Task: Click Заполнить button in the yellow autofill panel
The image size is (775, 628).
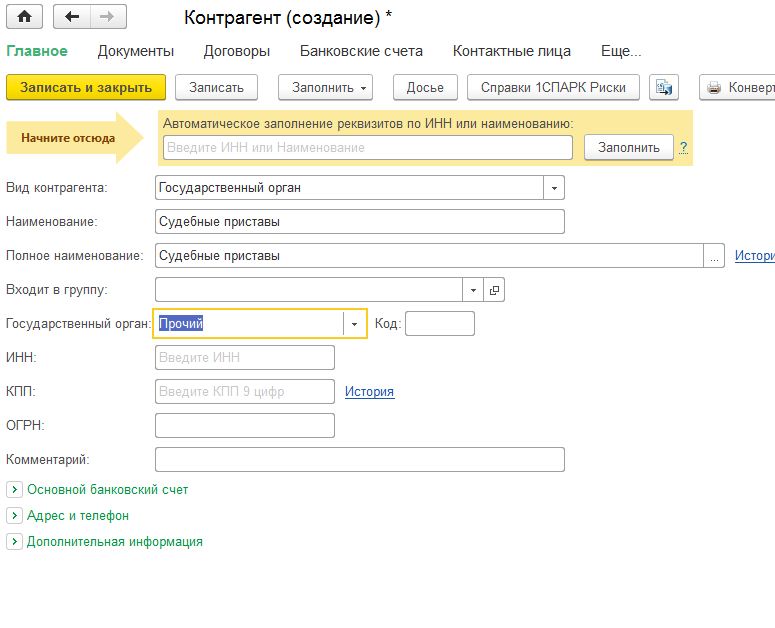Action: [x=629, y=147]
